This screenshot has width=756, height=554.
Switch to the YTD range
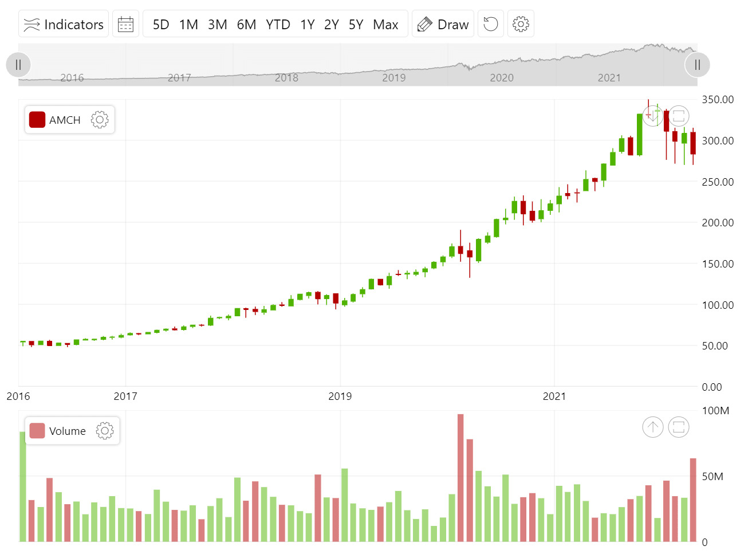[277, 24]
